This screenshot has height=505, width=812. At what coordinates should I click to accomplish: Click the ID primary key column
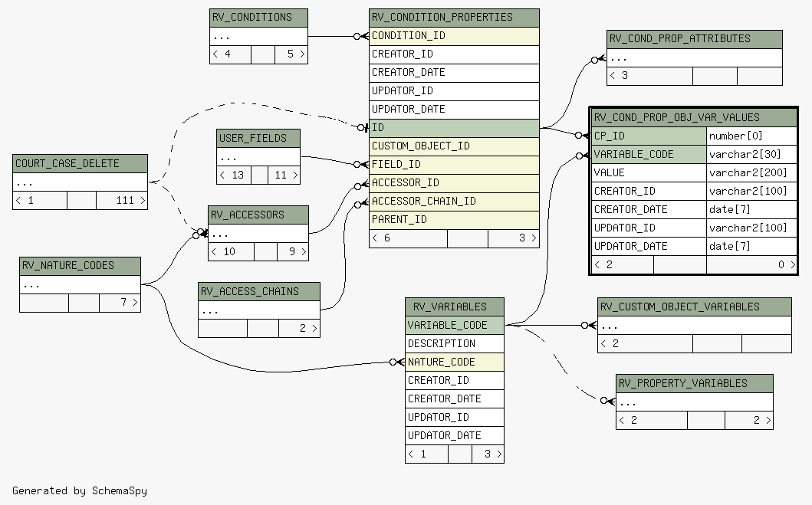pyautogui.click(x=454, y=128)
